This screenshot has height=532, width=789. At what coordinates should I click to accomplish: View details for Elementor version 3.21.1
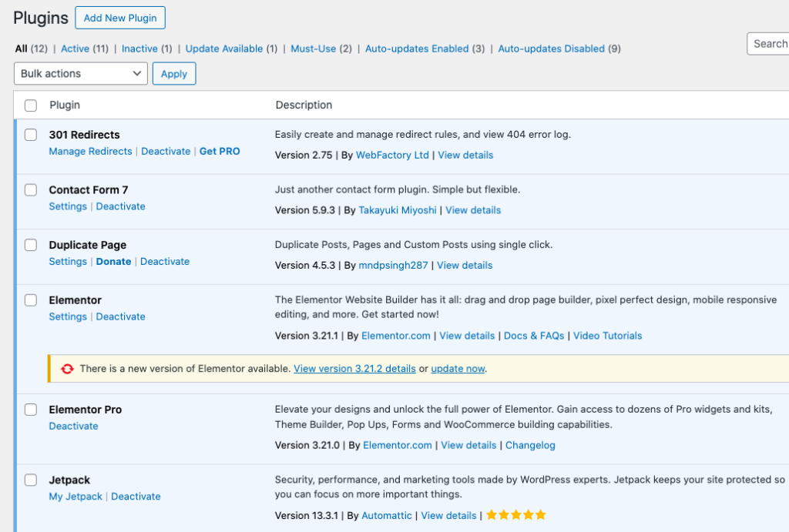(467, 336)
